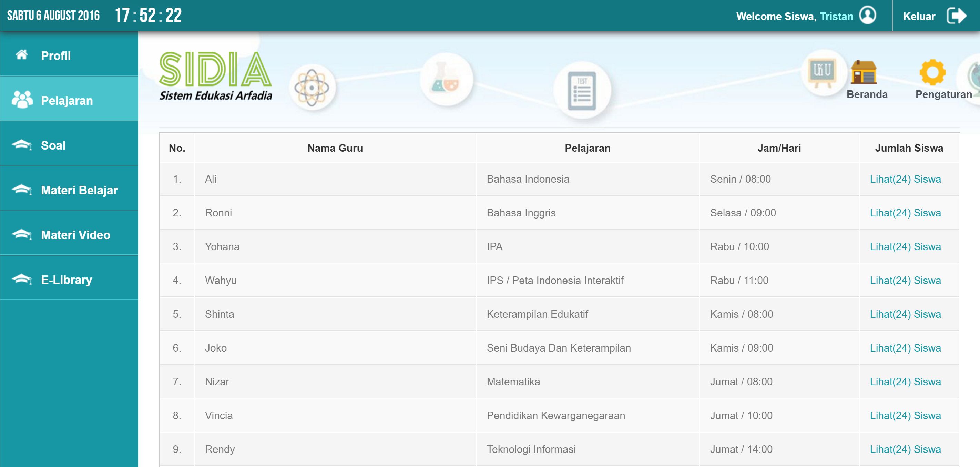The image size is (980, 467).
Task: Click the Pengaturan label
Action: 943,94
